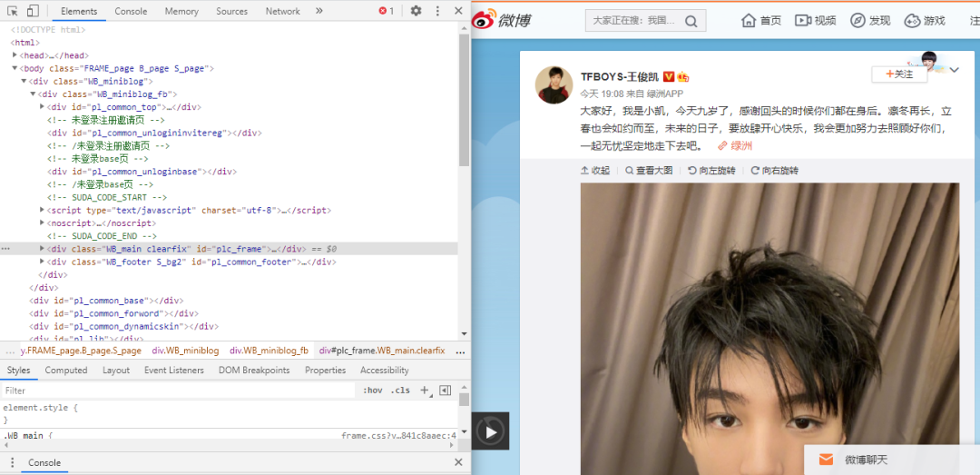This screenshot has width=980, height=475.
Task: Expand the WB_main clearfix div node
Action: (42, 249)
